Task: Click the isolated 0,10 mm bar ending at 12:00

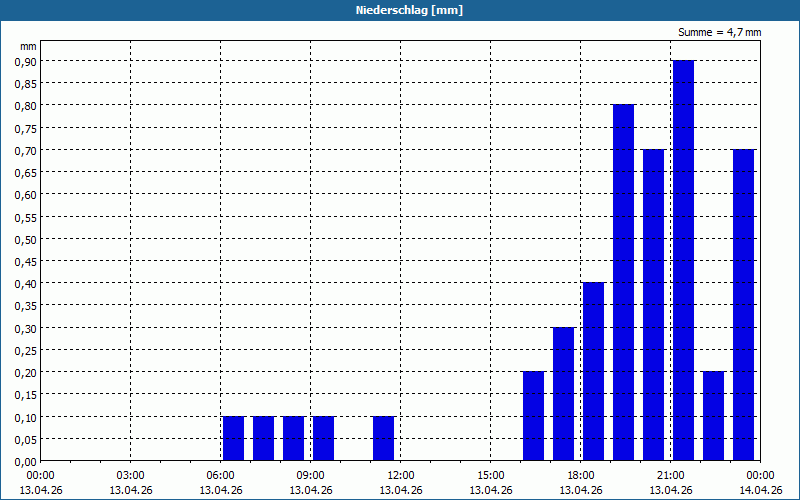Action: point(384,439)
